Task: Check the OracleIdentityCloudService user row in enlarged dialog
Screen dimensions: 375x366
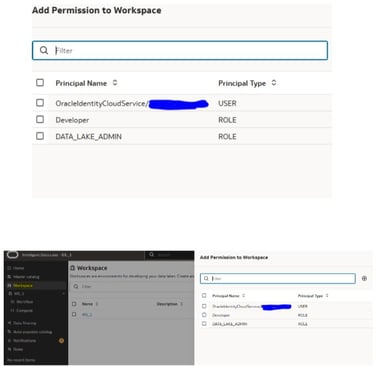Action: (40, 103)
